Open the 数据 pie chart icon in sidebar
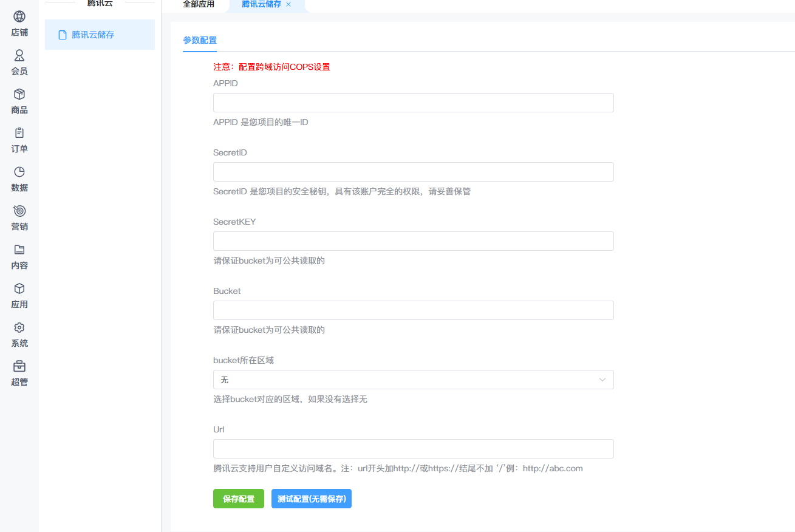This screenshot has width=795, height=532. click(19, 172)
